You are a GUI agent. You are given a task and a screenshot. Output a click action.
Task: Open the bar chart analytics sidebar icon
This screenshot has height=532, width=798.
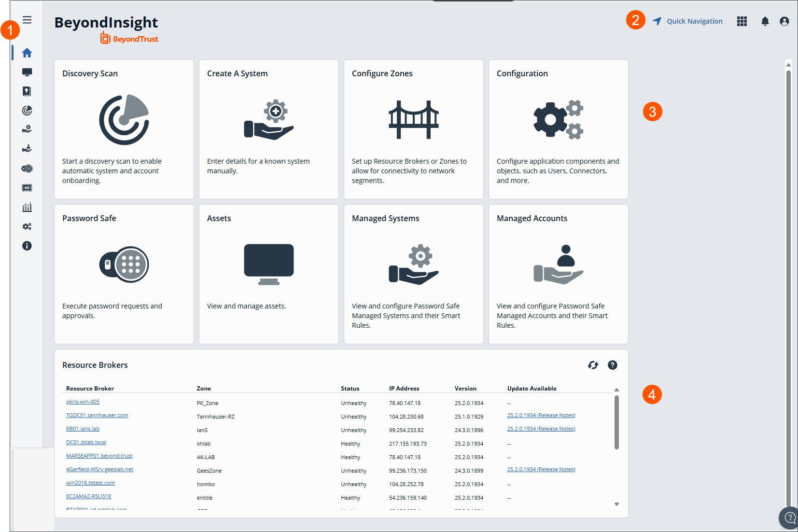(x=27, y=207)
